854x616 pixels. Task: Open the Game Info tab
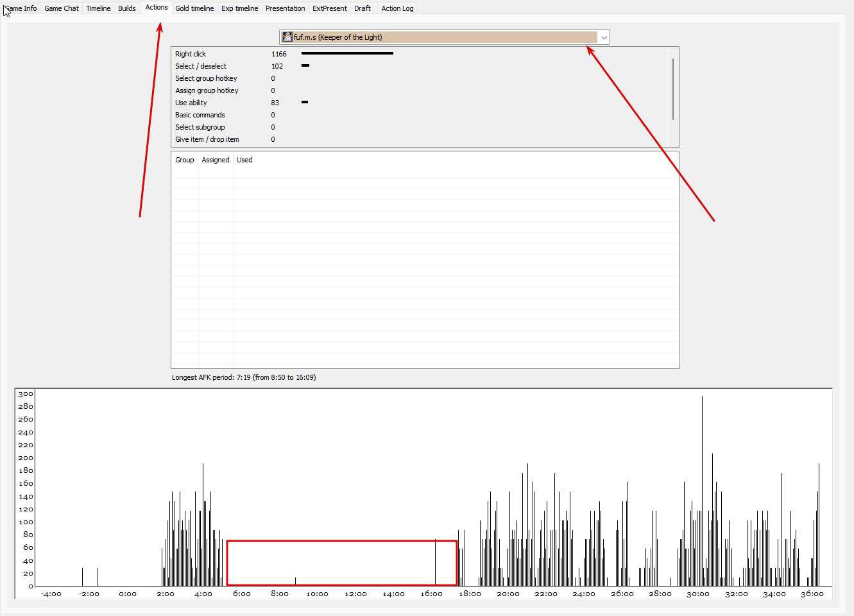(21, 8)
